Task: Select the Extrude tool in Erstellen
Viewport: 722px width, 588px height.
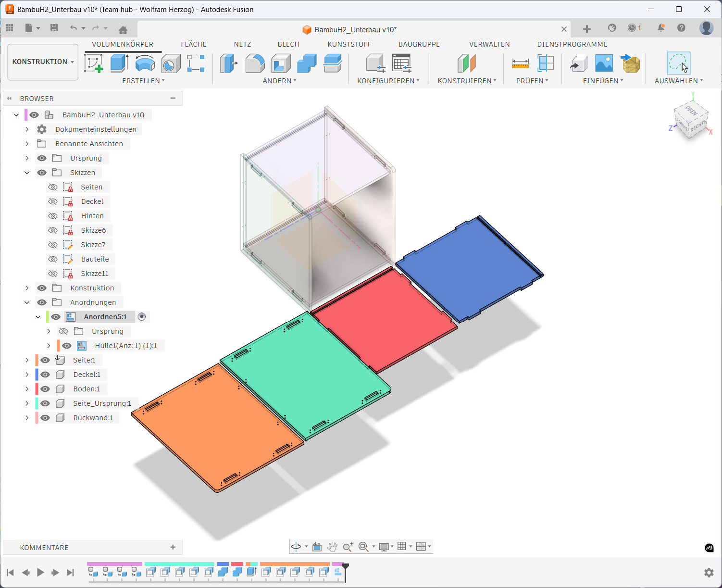Action: pos(119,63)
